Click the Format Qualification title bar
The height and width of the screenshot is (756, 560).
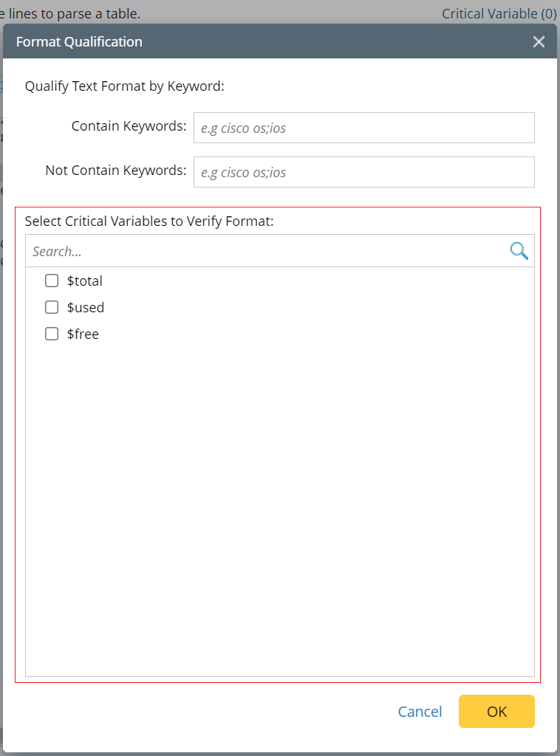pos(79,41)
